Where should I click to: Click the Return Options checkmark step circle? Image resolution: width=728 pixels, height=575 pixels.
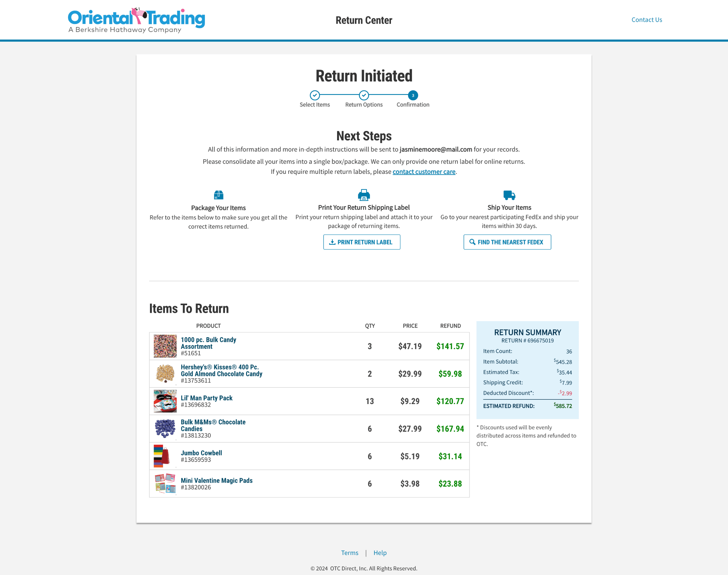click(364, 95)
